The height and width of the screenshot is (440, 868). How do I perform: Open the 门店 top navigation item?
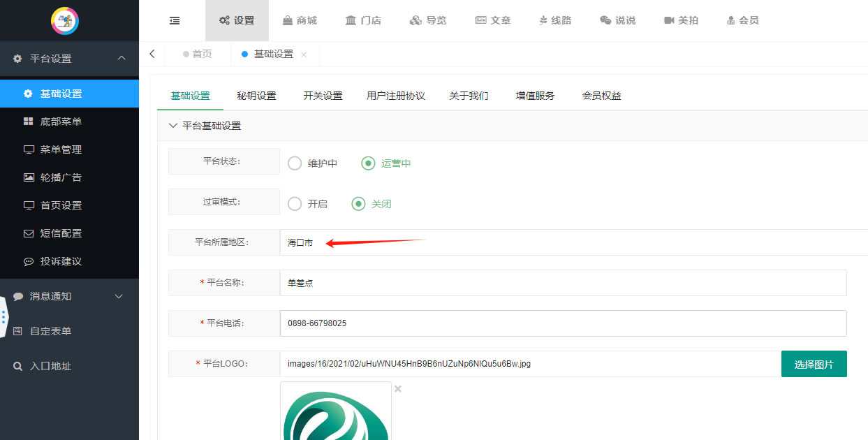pyautogui.click(x=363, y=21)
